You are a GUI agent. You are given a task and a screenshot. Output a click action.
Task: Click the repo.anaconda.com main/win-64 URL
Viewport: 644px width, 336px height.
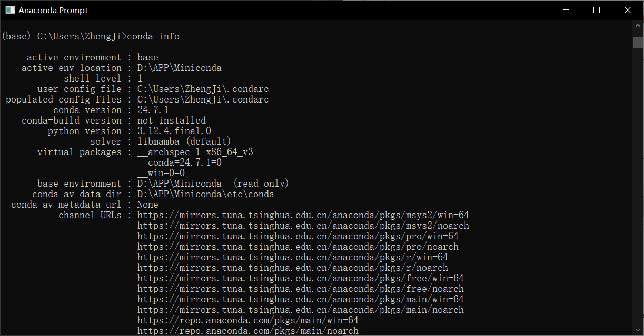click(248, 320)
